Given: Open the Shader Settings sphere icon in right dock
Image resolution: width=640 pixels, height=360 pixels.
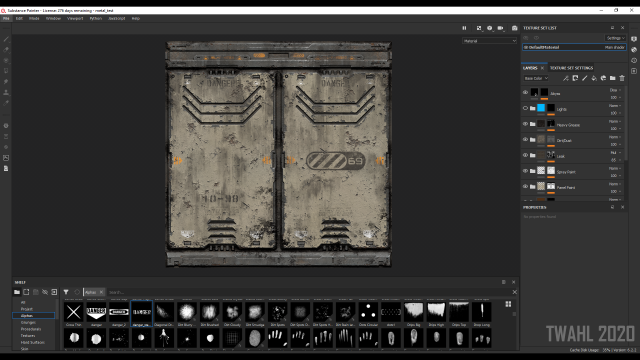Looking at the screenshot, I should pos(634,50).
